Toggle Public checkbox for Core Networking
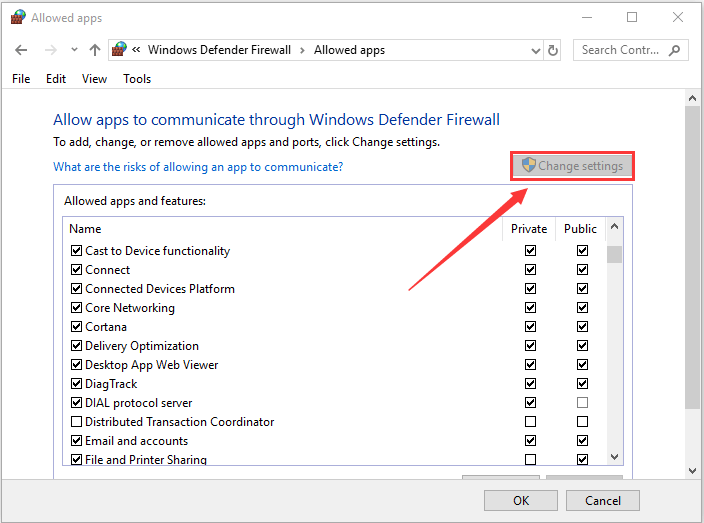704x523 pixels. pos(582,308)
